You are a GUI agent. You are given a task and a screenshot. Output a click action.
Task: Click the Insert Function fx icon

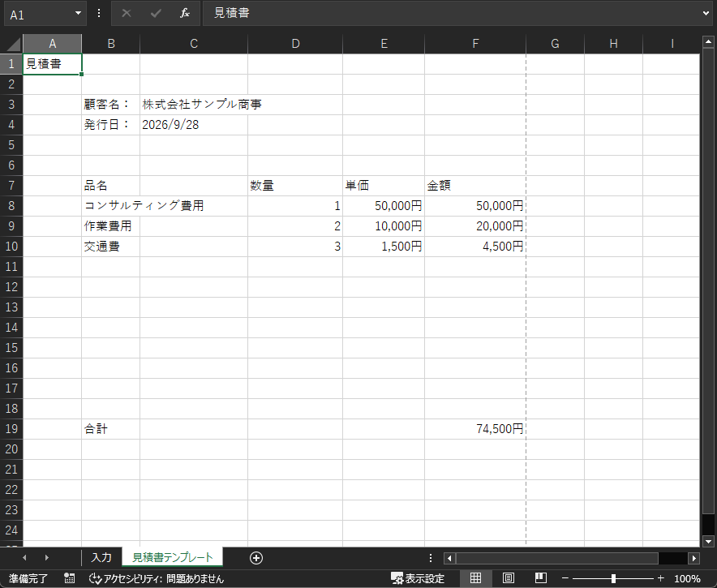(x=185, y=13)
